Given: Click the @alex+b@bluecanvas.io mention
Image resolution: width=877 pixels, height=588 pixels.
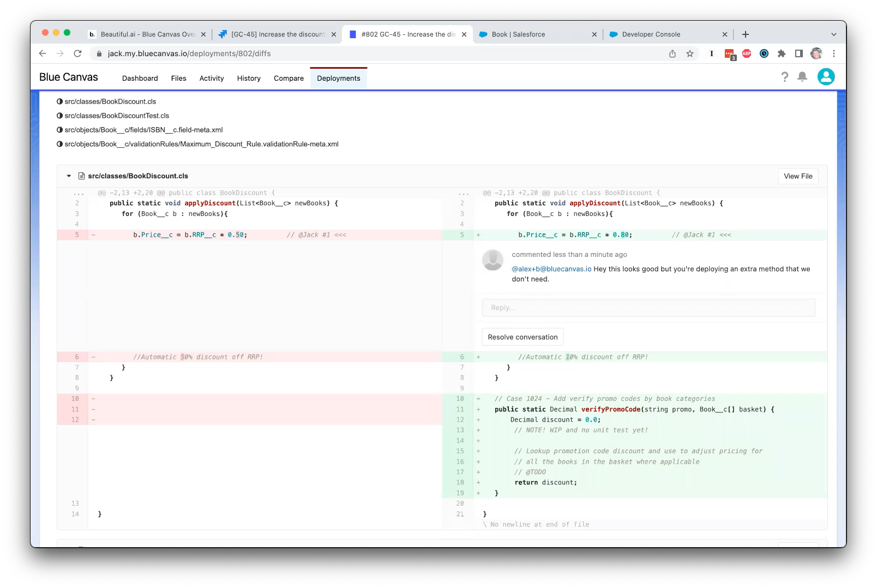Looking at the screenshot, I should [551, 269].
